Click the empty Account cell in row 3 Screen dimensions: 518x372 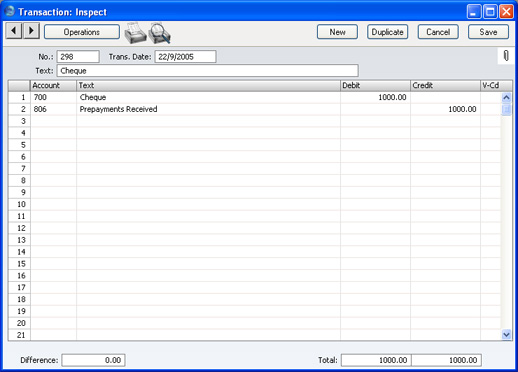tap(53, 121)
